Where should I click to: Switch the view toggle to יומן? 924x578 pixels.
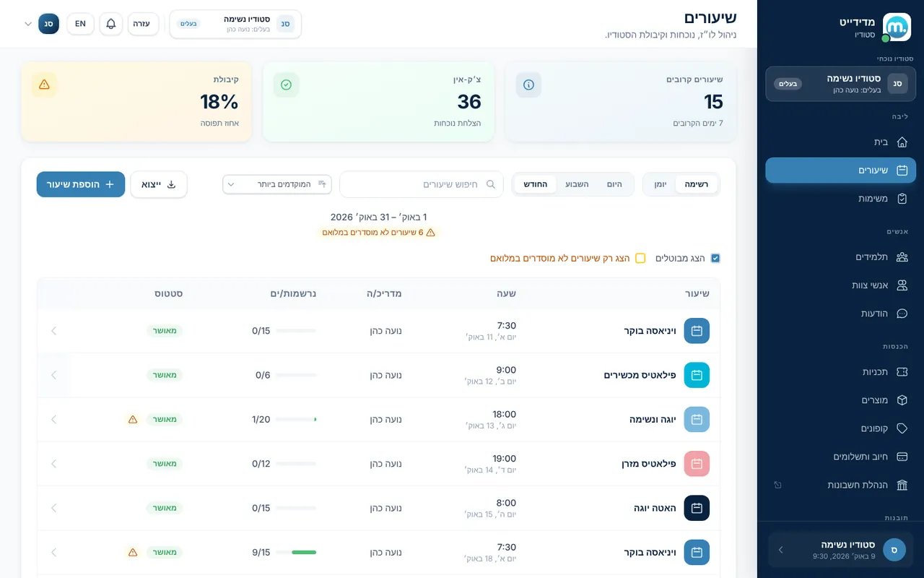661,184
